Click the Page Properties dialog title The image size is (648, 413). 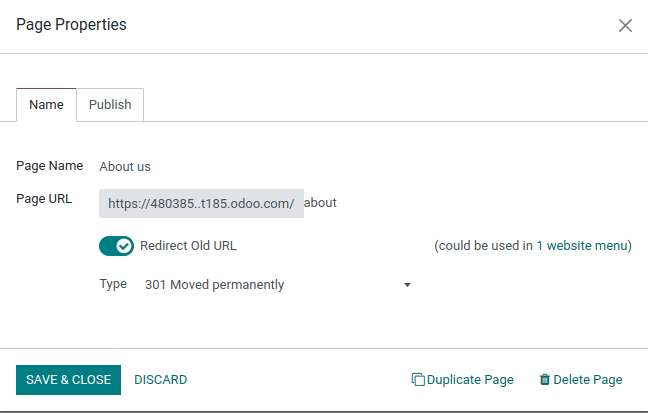(x=71, y=25)
